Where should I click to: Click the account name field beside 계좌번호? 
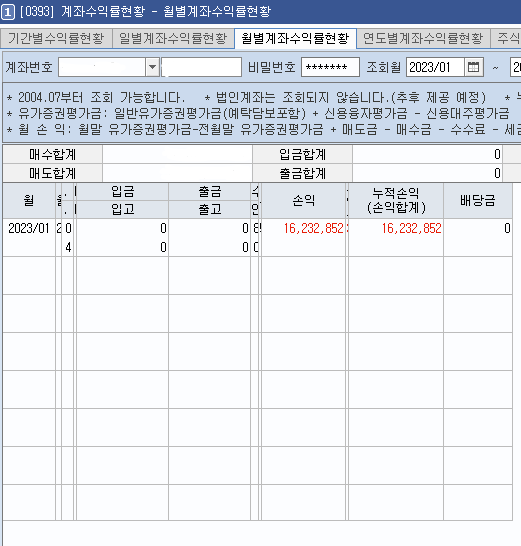201,67
